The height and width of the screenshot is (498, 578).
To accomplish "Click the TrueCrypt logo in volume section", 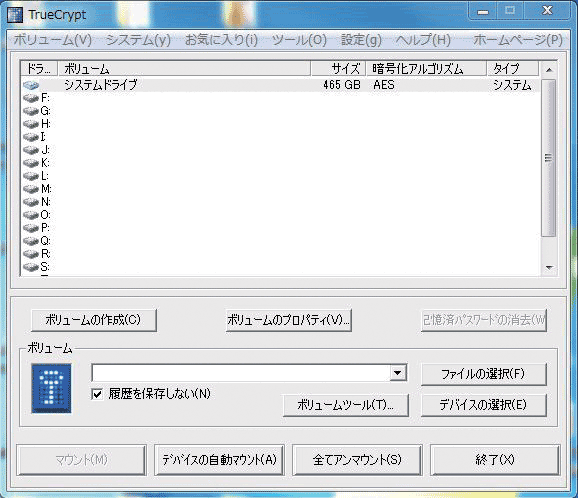I will click(x=51, y=388).
